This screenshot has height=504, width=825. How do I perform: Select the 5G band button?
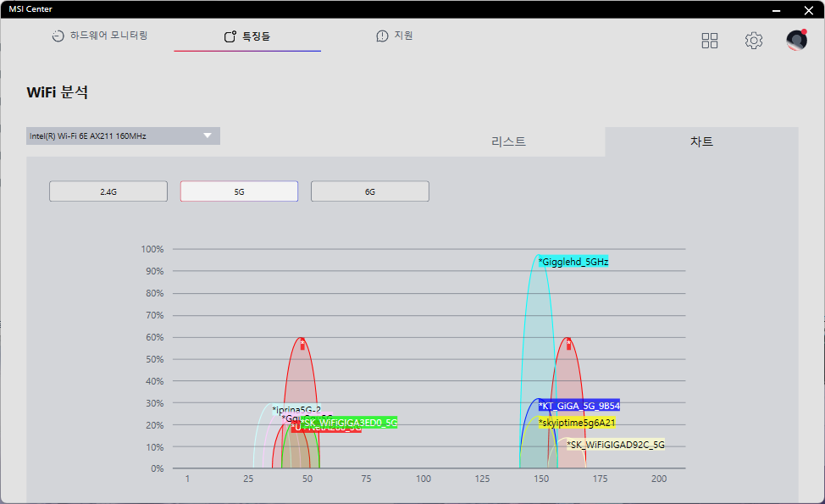(x=240, y=191)
